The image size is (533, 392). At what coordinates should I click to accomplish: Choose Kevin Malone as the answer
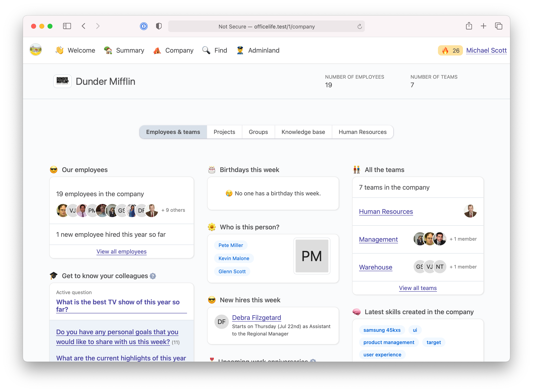234,258
